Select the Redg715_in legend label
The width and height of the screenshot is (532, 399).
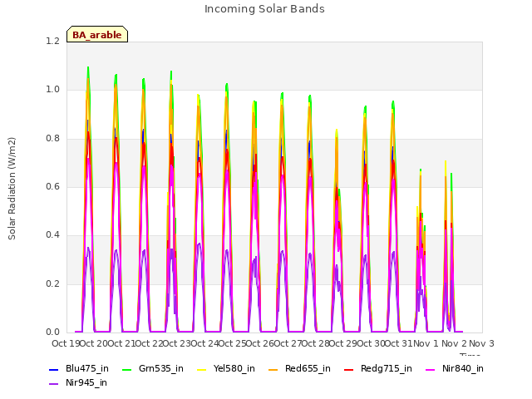[x=387, y=368]
